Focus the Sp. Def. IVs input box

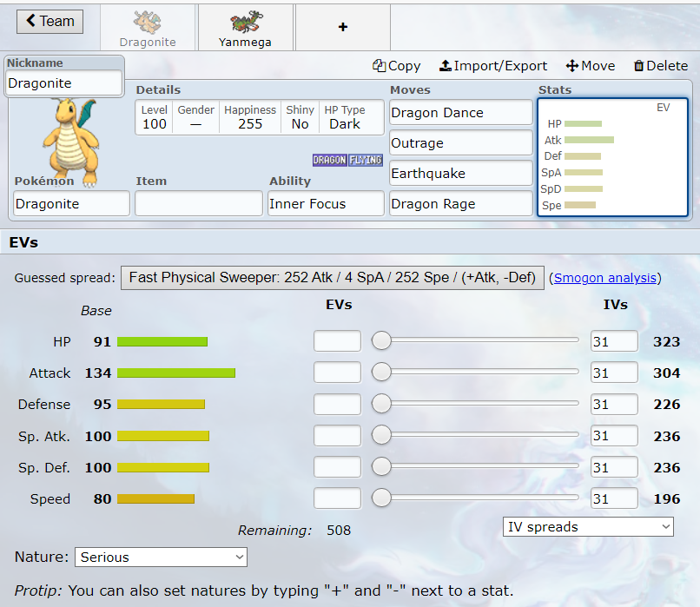coord(614,467)
